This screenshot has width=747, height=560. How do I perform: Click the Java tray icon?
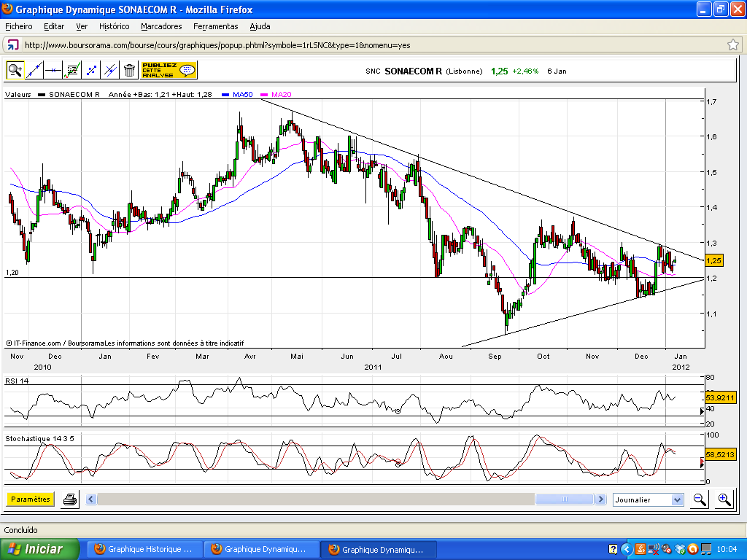click(x=640, y=550)
